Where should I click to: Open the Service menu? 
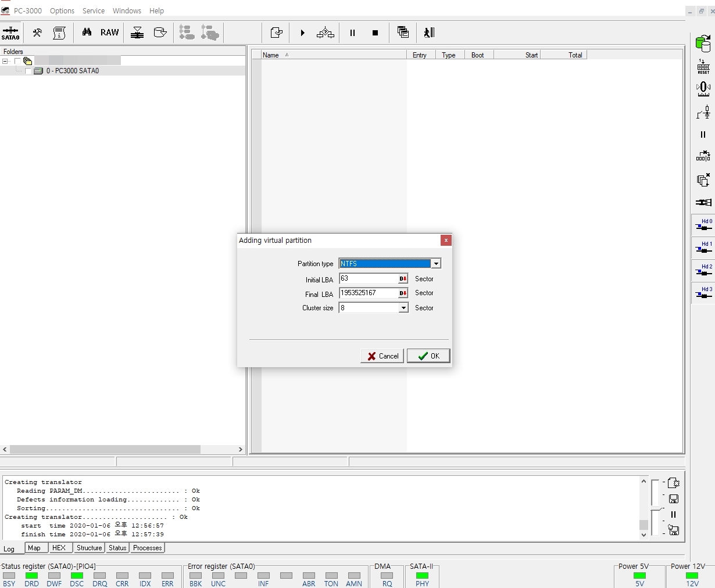point(94,10)
